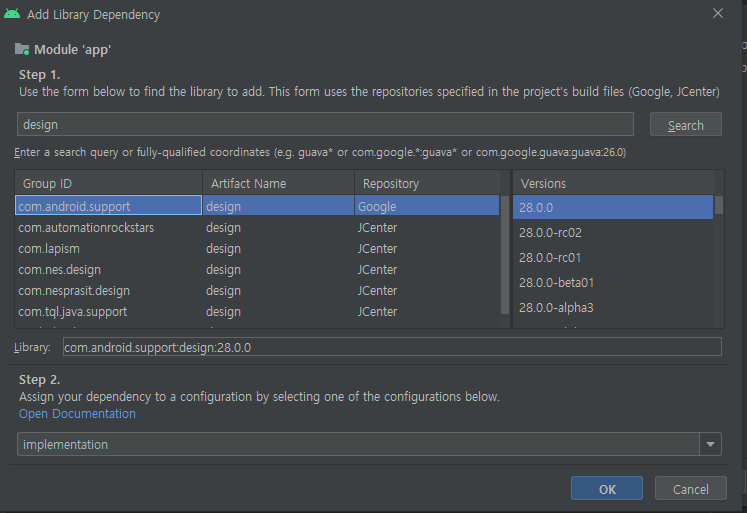
Task: Click the Group ID column header
Action: tap(109, 183)
